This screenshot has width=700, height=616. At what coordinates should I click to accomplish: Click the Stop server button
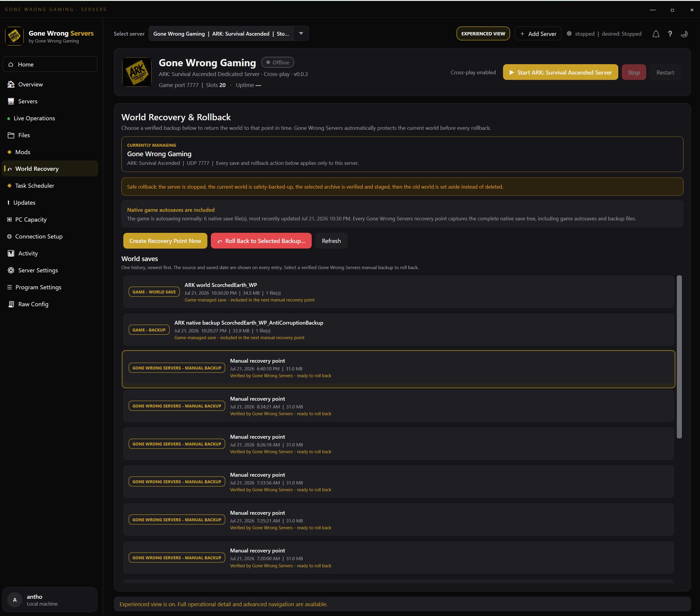[x=633, y=72]
